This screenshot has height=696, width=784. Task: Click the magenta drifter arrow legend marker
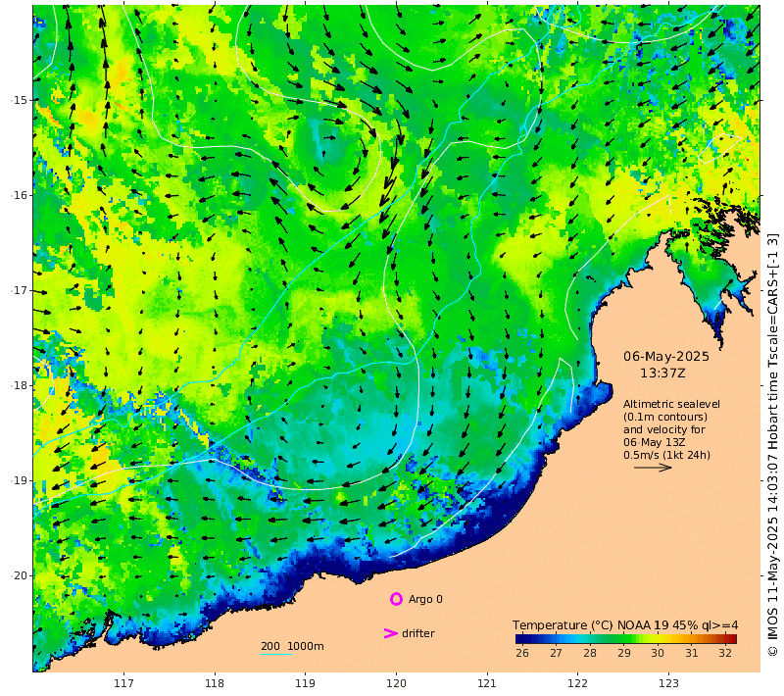pos(390,633)
